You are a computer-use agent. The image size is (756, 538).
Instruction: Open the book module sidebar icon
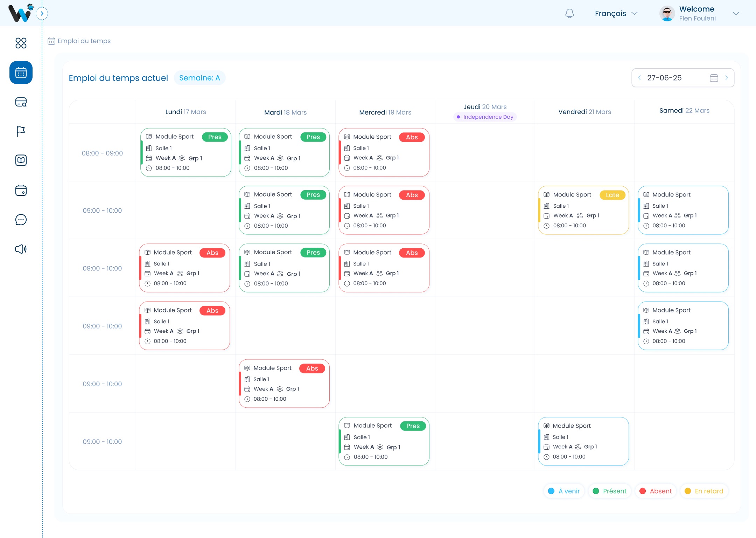pos(21,160)
